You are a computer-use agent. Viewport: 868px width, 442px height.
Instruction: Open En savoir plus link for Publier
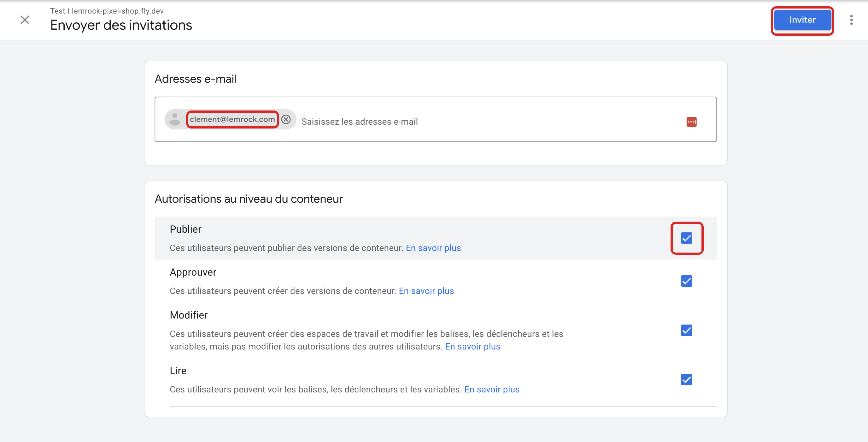click(x=433, y=248)
